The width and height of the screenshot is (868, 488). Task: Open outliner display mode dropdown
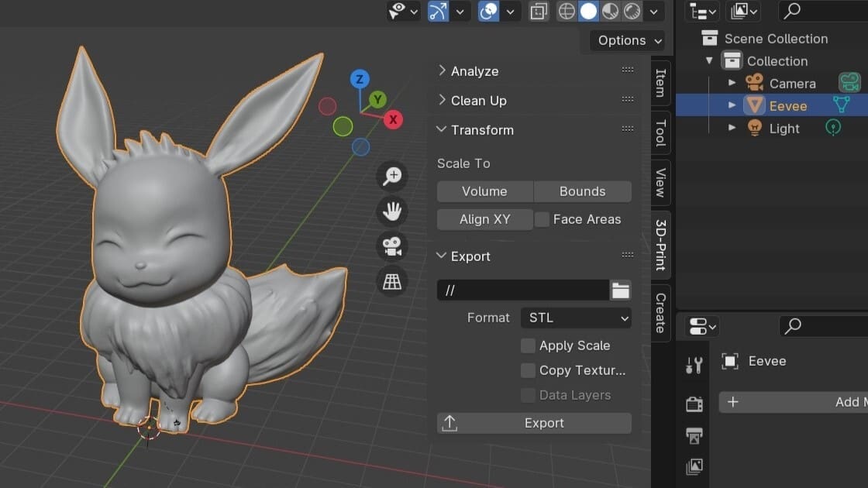point(743,11)
